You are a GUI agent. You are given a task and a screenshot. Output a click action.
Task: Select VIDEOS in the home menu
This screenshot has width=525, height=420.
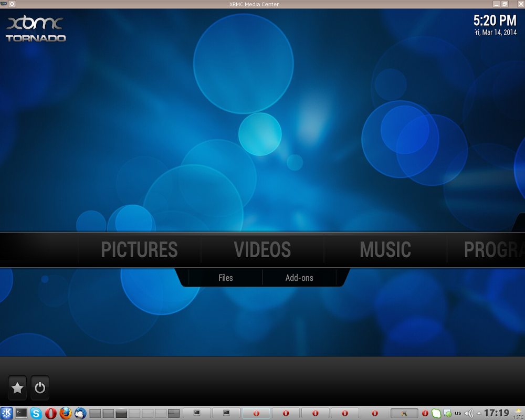pos(262,249)
